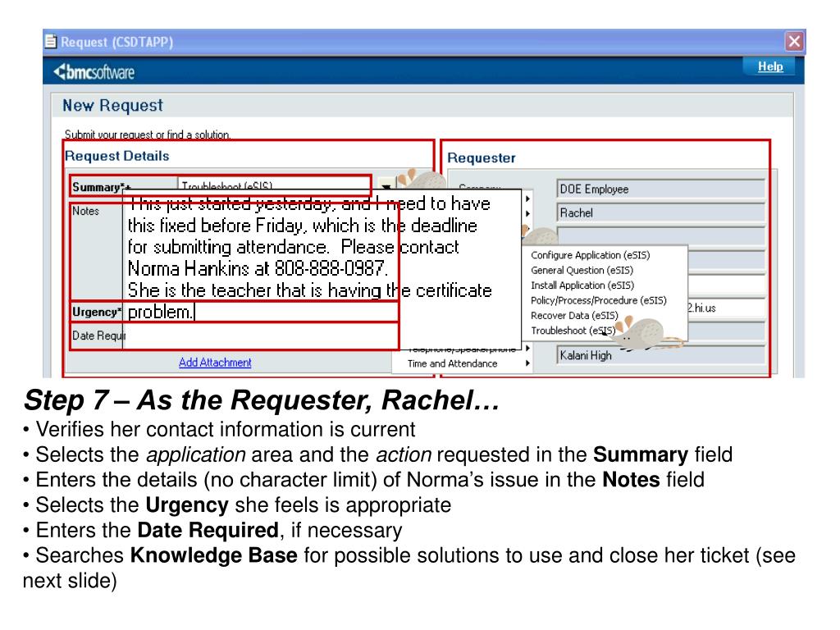Click the Urgency field label

[97, 312]
